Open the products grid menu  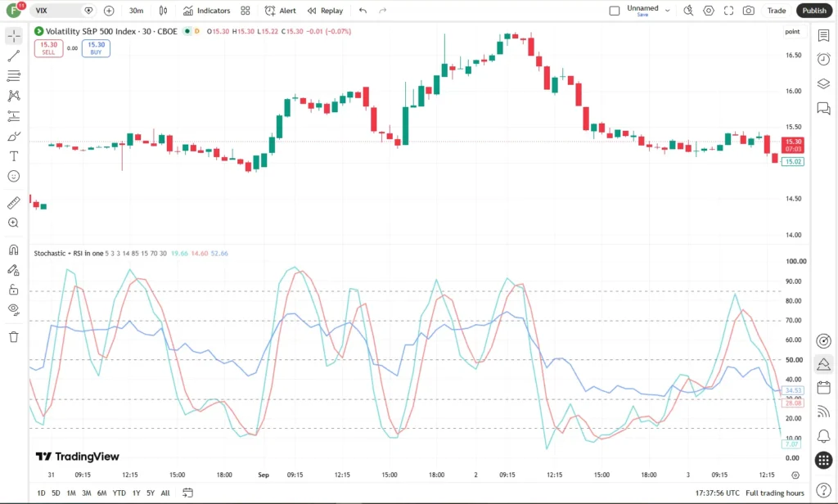click(823, 460)
